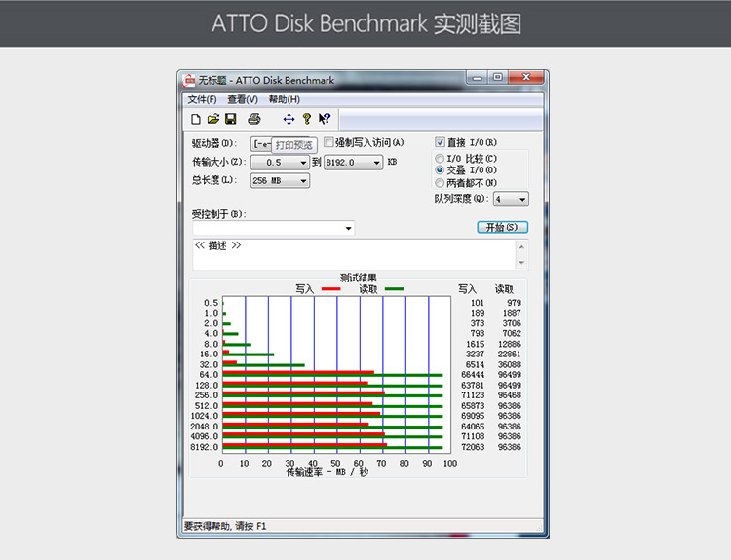The width and height of the screenshot is (731, 560).
Task: Click the green 读取 legend swatch
Action: coord(395,289)
